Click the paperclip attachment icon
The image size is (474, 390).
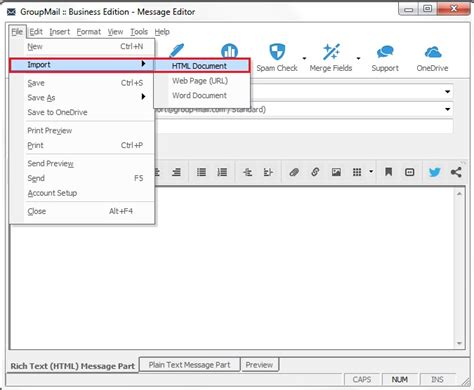pos(294,172)
